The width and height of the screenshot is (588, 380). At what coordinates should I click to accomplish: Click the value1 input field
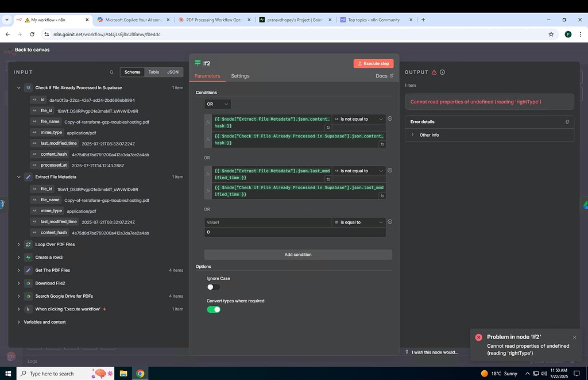coord(268,222)
